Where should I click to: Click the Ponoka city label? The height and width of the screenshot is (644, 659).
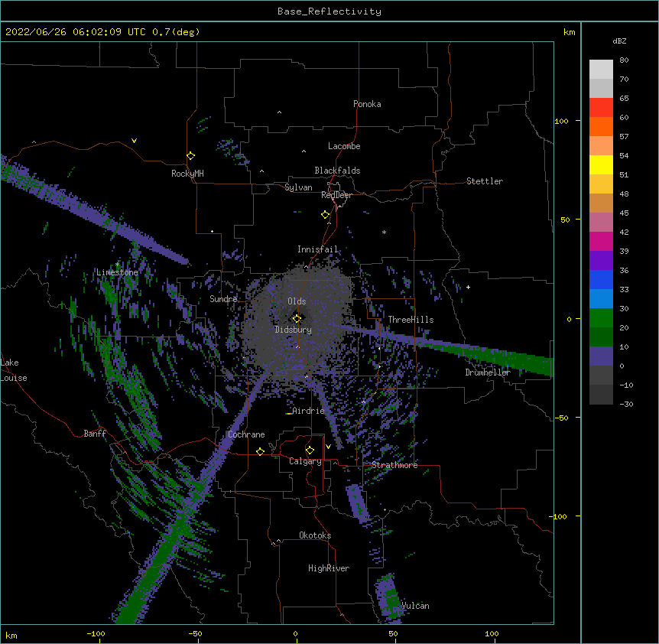[367, 104]
